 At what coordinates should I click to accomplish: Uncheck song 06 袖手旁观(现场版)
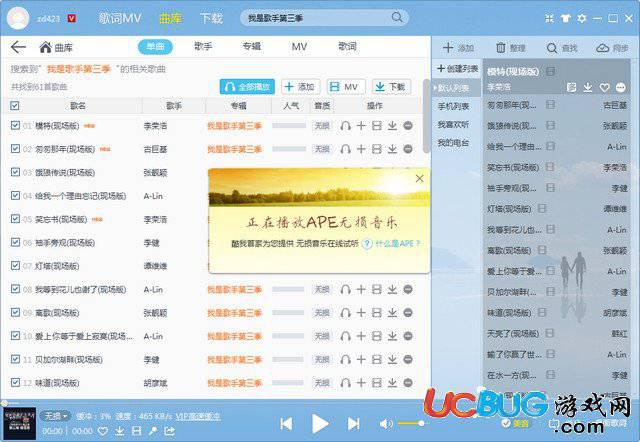tap(15, 242)
